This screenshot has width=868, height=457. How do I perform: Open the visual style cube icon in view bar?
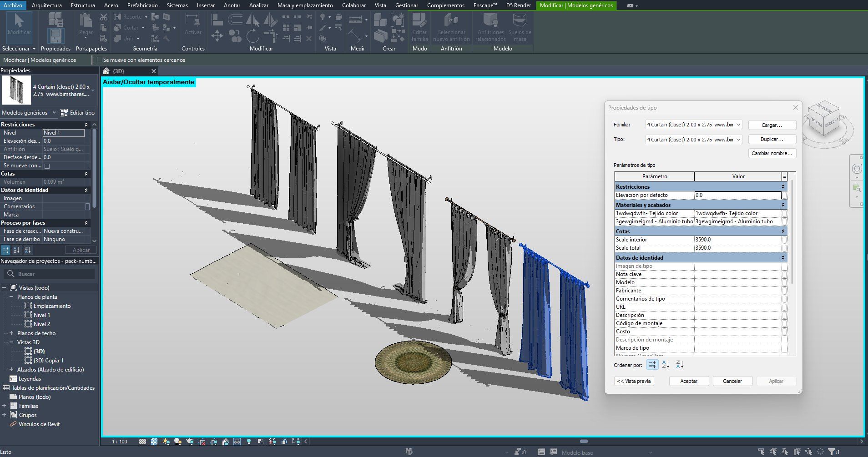point(154,441)
